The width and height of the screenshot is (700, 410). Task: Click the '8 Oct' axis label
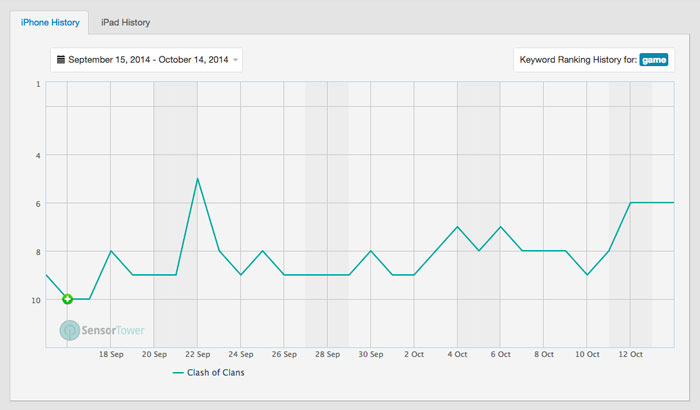pos(544,354)
